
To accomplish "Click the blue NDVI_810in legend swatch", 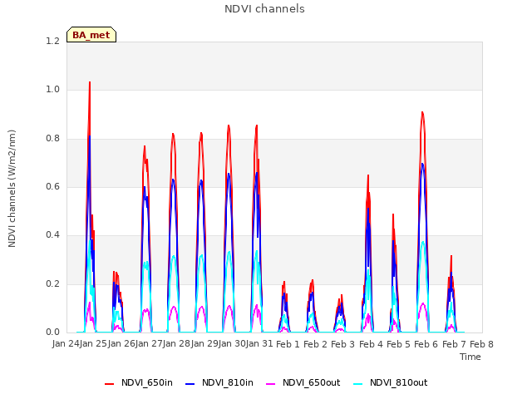I will point(190,384).
